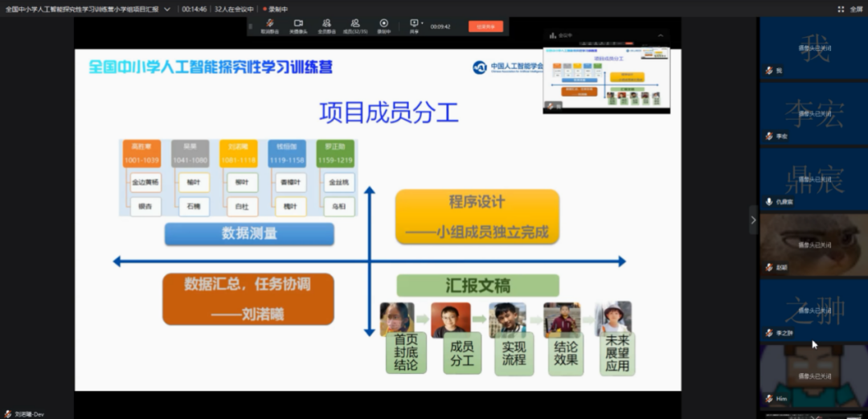The width and height of the screenshot is (868, 419).
Task: Click the screen share (共享) icon
Action: (414, 24)
